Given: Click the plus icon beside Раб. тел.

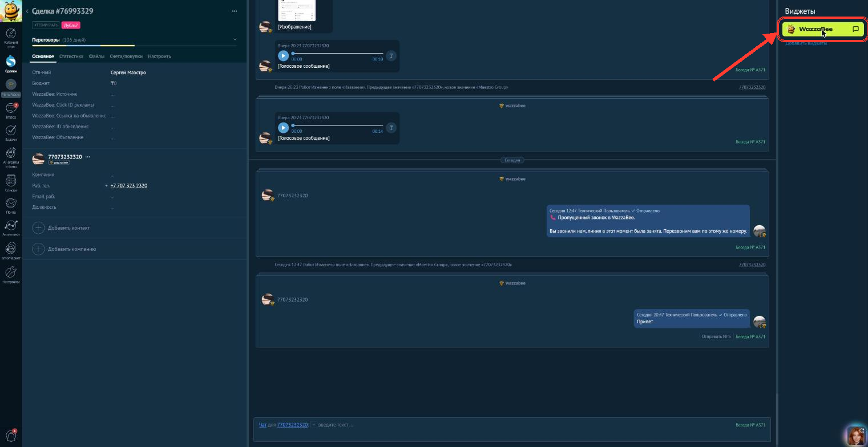Looking at the screenshot, I should [x=106, y=186].
